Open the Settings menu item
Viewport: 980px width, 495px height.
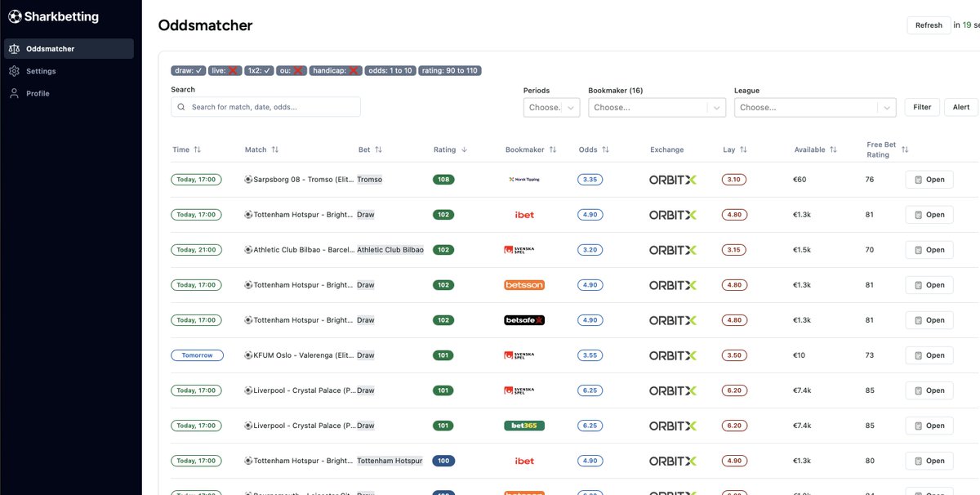(69, 71)
